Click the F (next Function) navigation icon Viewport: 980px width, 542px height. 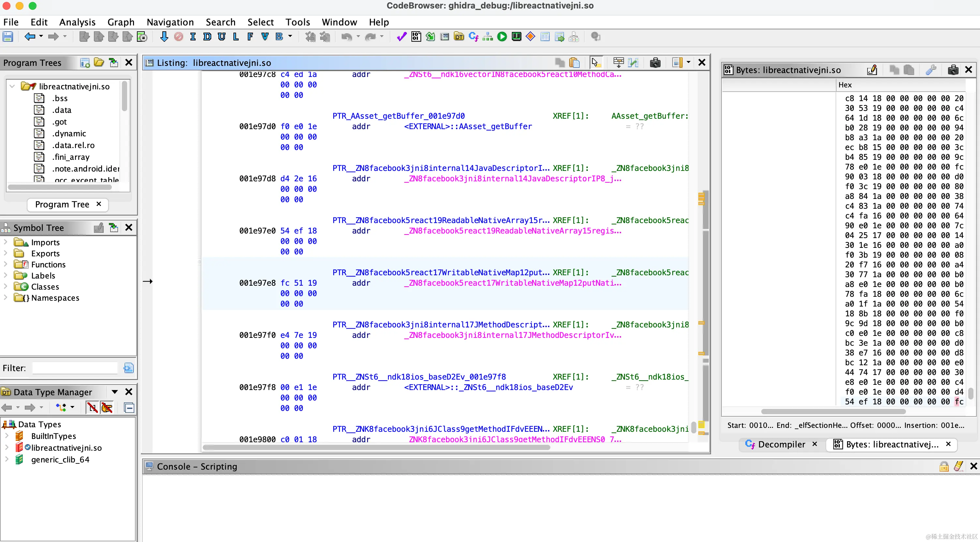point(250,37)
